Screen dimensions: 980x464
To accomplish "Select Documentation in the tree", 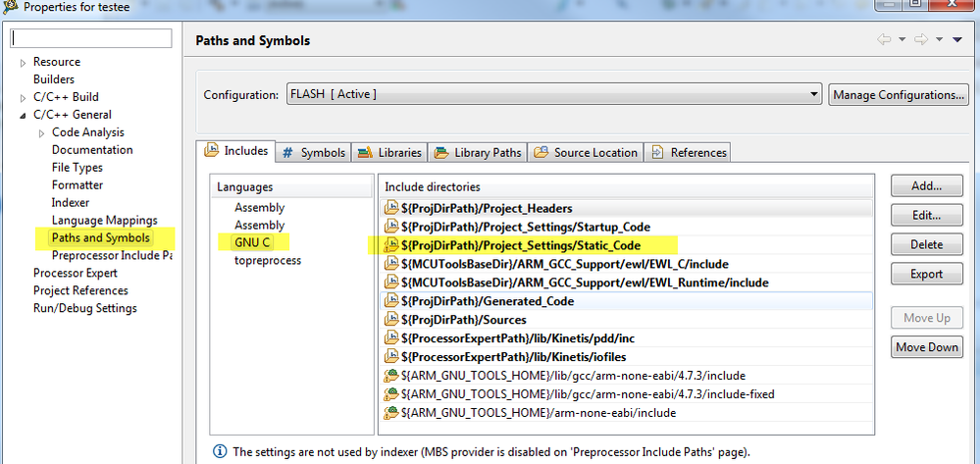I will pos(92,150).
